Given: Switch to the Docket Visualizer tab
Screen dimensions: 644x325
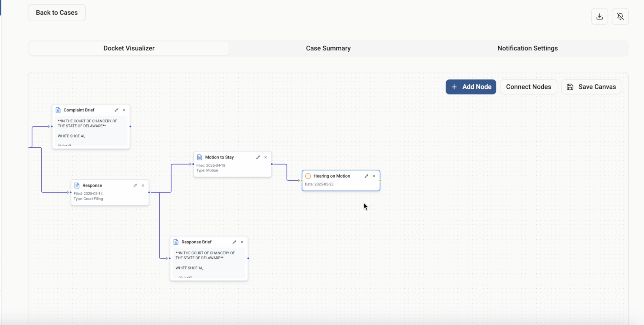Looking at the screenshot, I should pos(129,48).
